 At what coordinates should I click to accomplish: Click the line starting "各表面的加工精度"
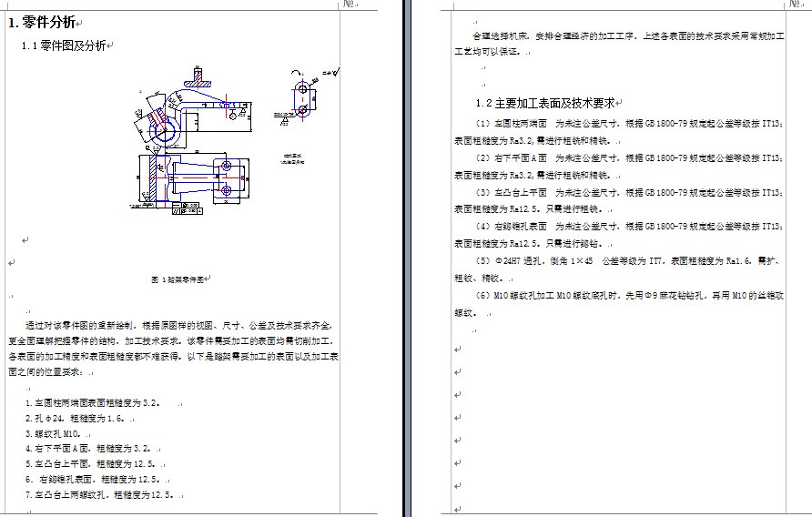click(x=173, y=357)
